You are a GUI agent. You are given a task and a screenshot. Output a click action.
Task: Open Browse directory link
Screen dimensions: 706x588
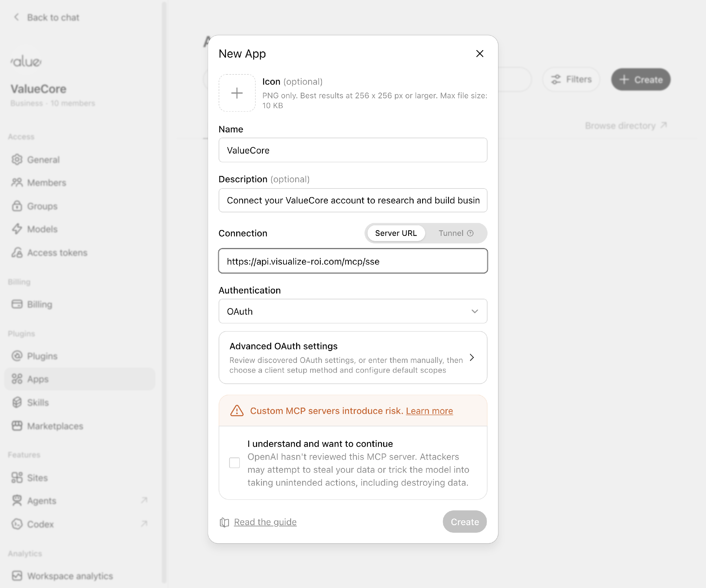click(x=626, y=126)
